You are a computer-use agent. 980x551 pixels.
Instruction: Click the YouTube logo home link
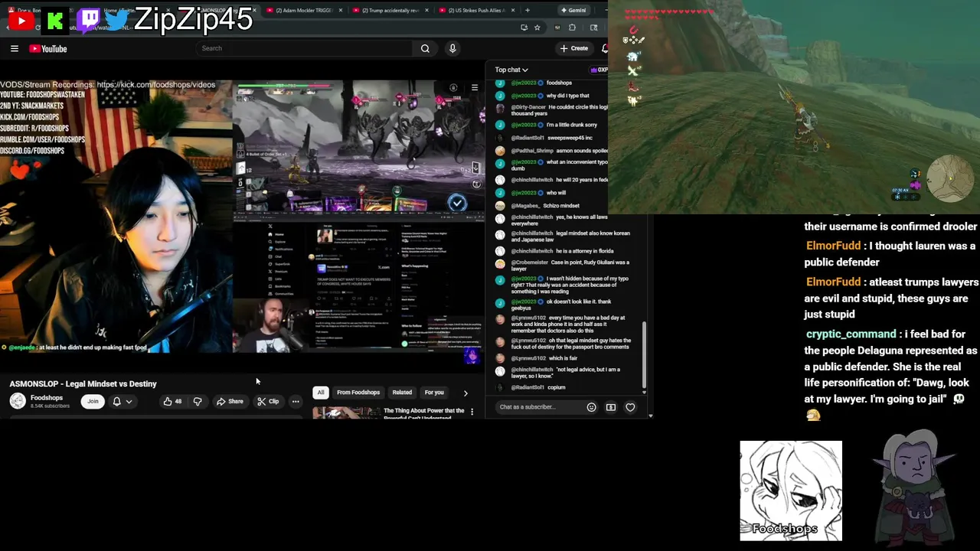[48, 48]
